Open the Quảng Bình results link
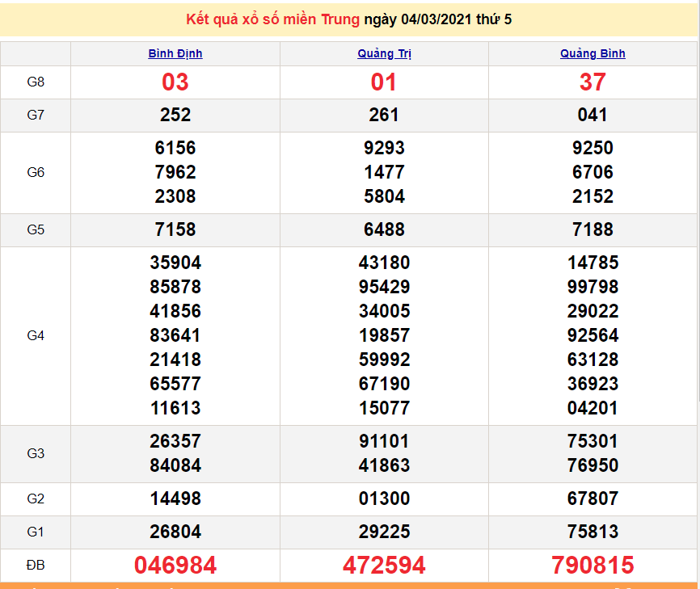This screenshot has width=700, height=589. pyautogui.click(x=592, y=53)
